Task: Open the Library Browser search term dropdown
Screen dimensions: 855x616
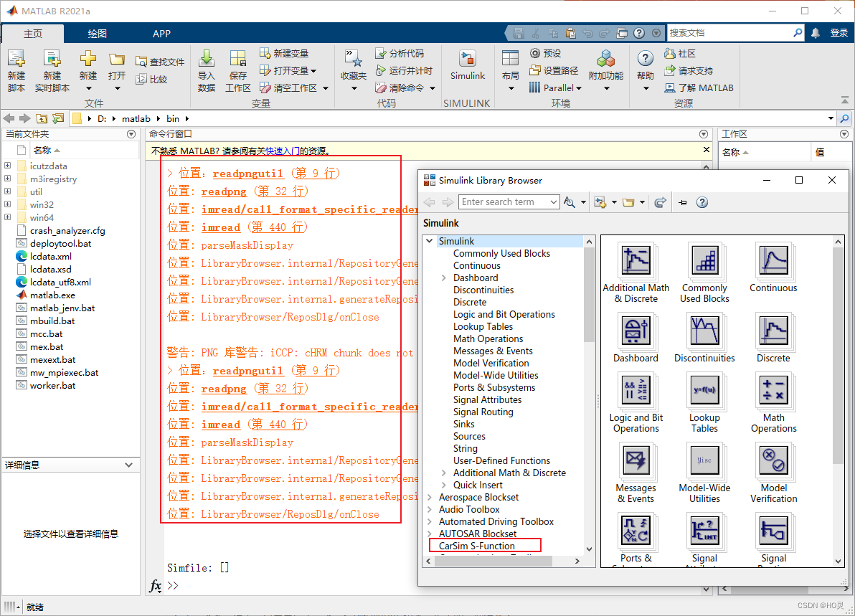Action: tap(554, 202)
